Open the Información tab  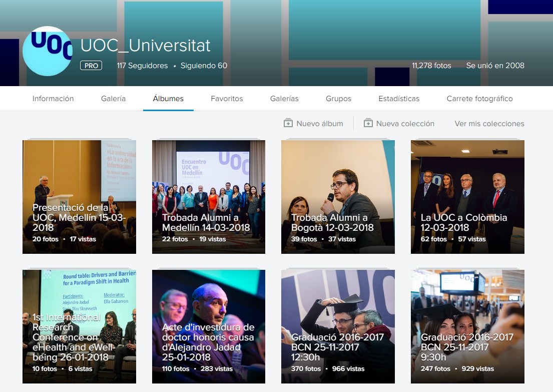(53, 99)
